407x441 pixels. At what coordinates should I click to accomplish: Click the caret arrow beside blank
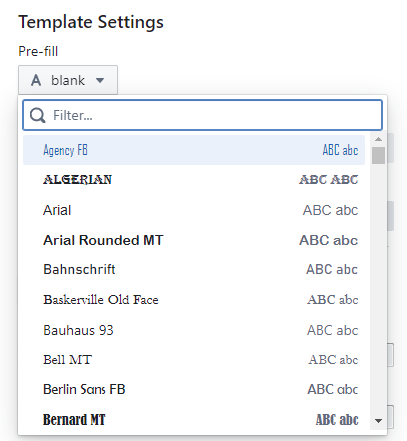(100, 80)
